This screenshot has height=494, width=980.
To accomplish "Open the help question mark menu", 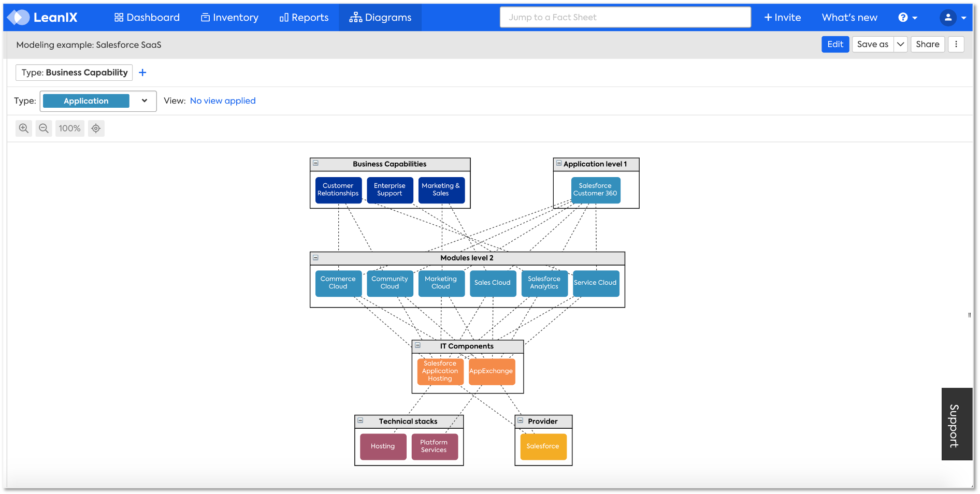I will click(x=907, y=18).
